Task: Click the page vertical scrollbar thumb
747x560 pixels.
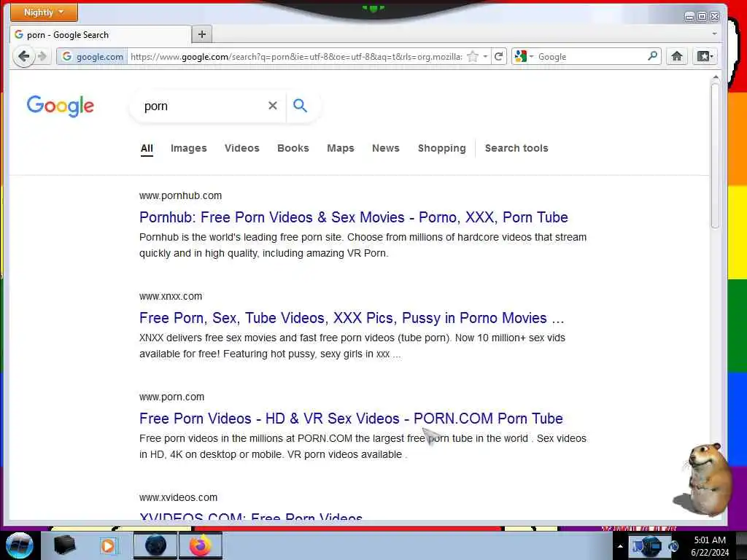Action: (x=715, y=156)
